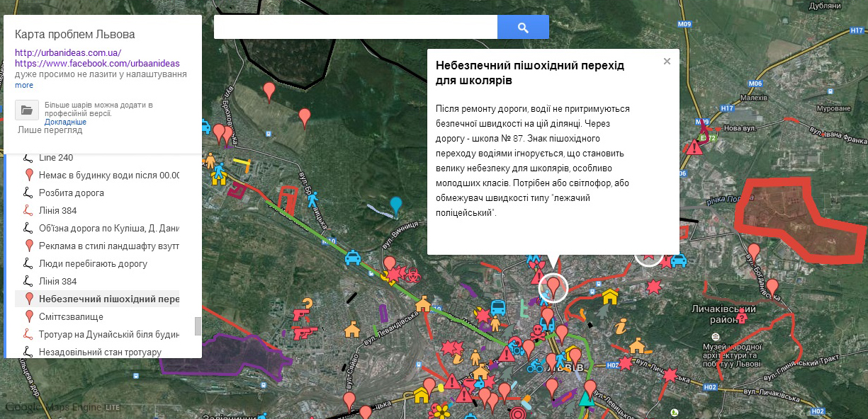Click the blue bus marker on map

498,308
